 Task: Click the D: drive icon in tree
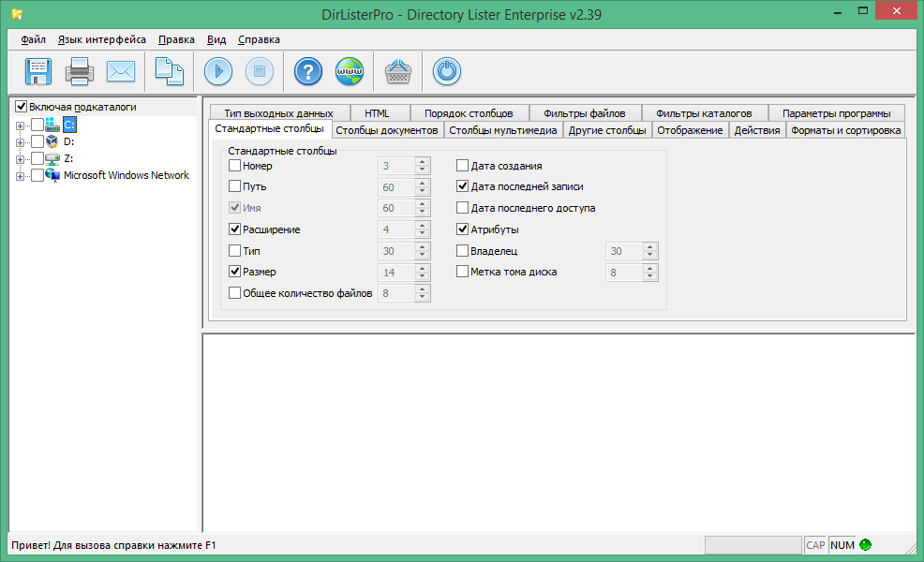(x=52, y=141)
